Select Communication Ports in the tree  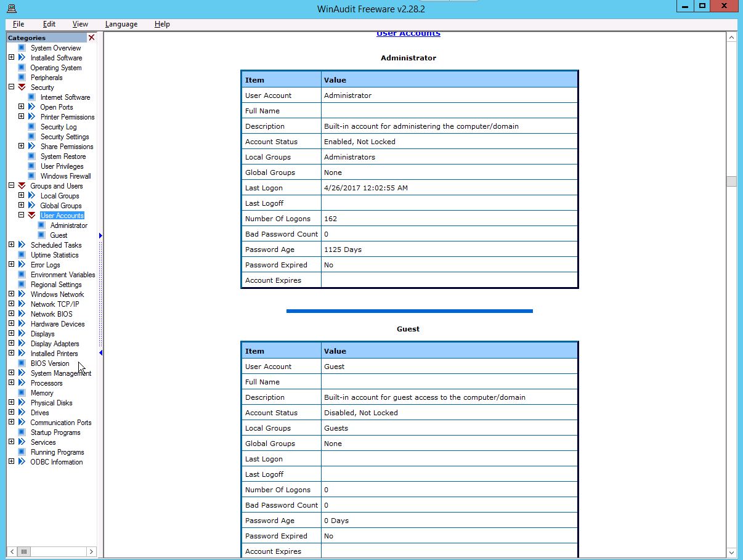(61, 423)
